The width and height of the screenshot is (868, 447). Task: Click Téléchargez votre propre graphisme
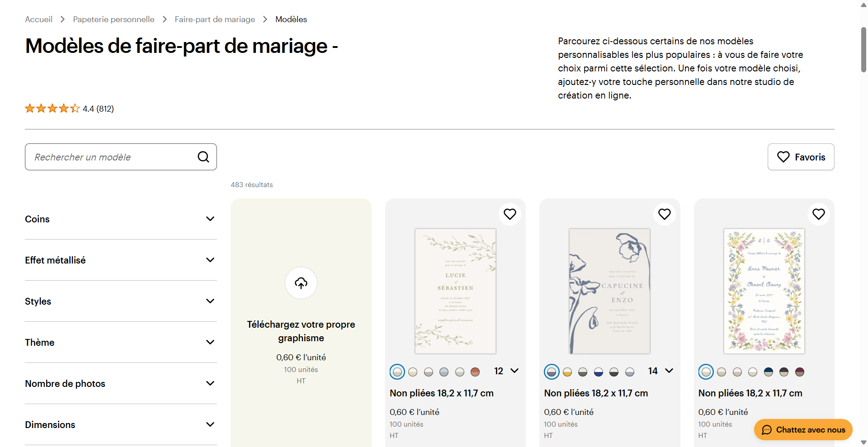point(301,331)
